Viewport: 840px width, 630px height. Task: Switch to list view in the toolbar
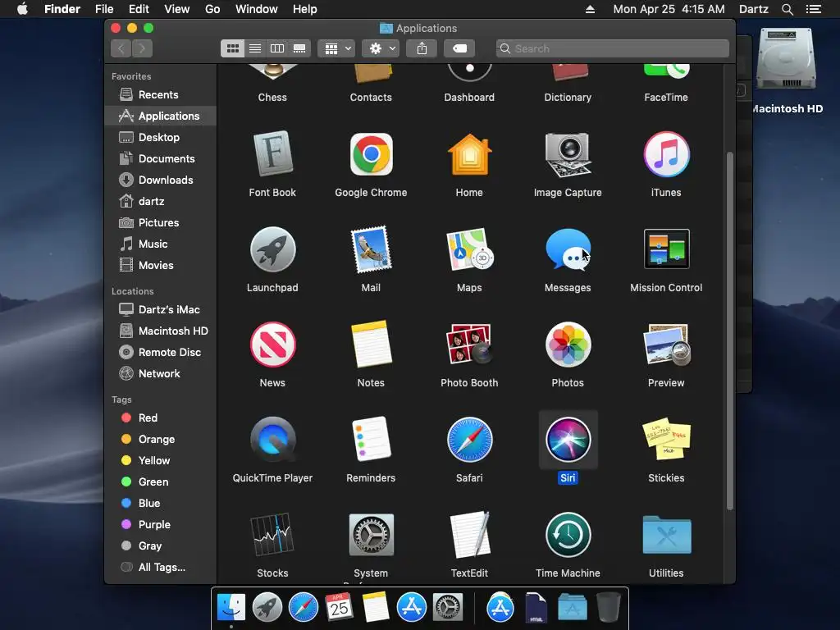pyautogui.click(x=255, y=48)
